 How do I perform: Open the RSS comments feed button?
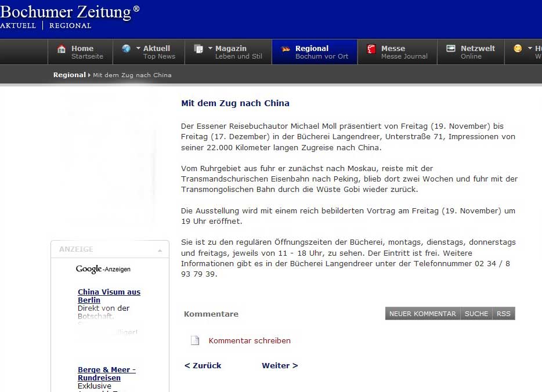click(x=504, y=314)
